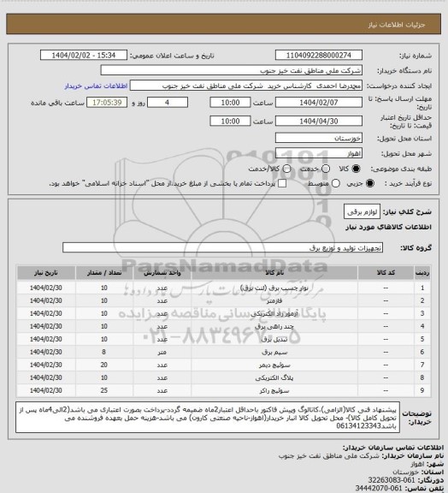Screen dimensions: 448x493
Task: Click the جزئیات اطلاعات نیاز header bar
Action: (224, 24)
